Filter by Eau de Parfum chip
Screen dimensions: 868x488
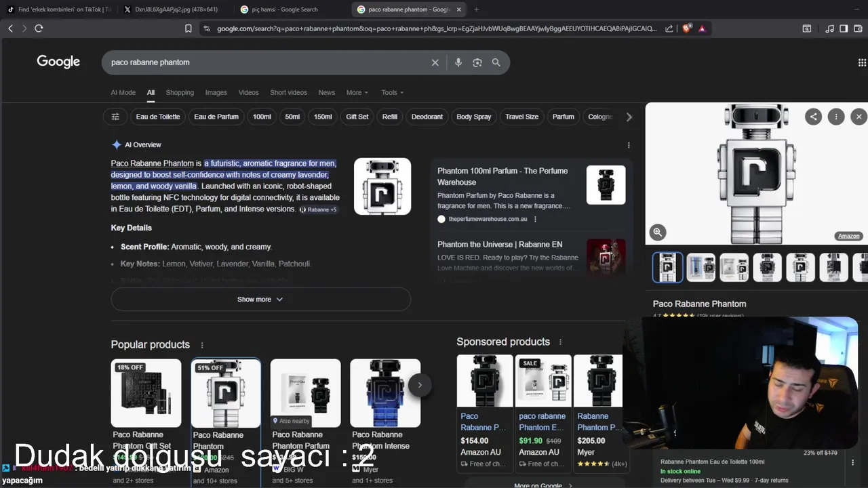coord(216,117)
